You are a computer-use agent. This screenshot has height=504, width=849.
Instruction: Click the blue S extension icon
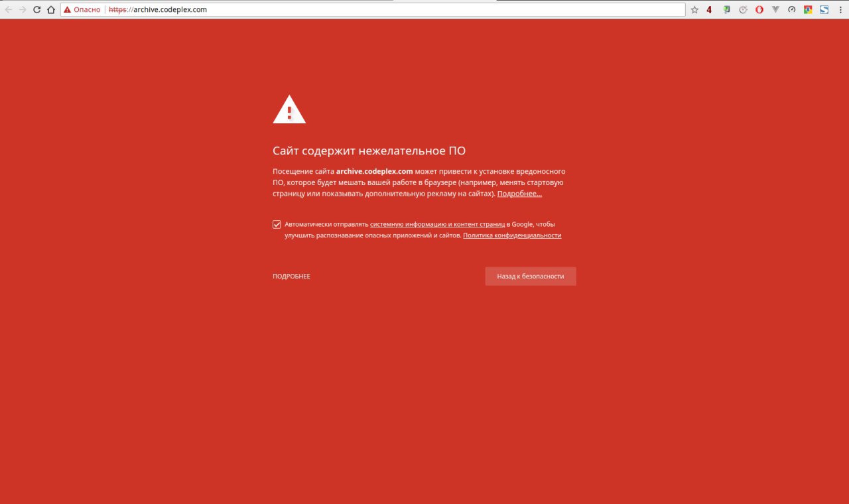coord(824,10)
